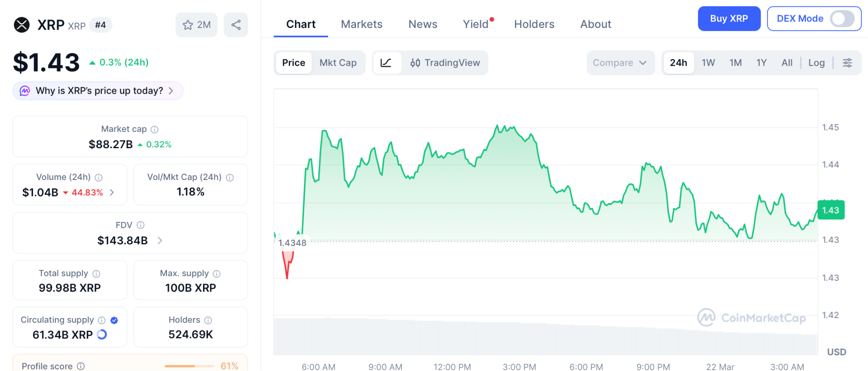This screenshot has width=868, height=371.
Task: Expand Volume (24h) details chevron
Action: 112,193
